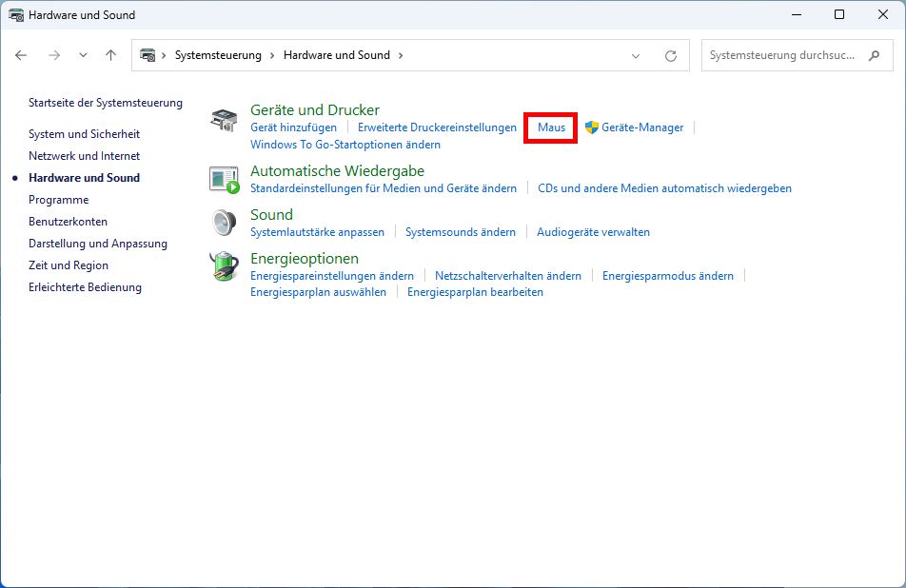Click the Systemsounds ändern link
906x588 pixels.
(461, 231)
